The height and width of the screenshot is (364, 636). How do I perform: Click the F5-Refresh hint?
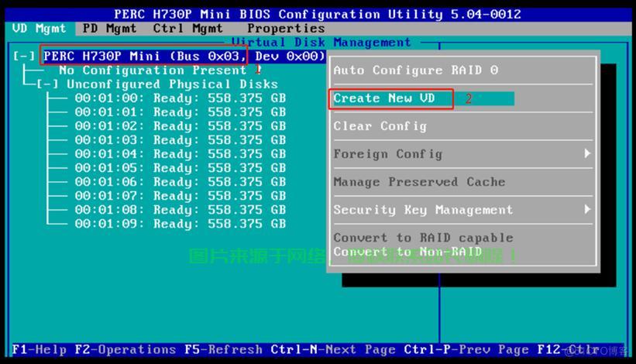(224, 349)
